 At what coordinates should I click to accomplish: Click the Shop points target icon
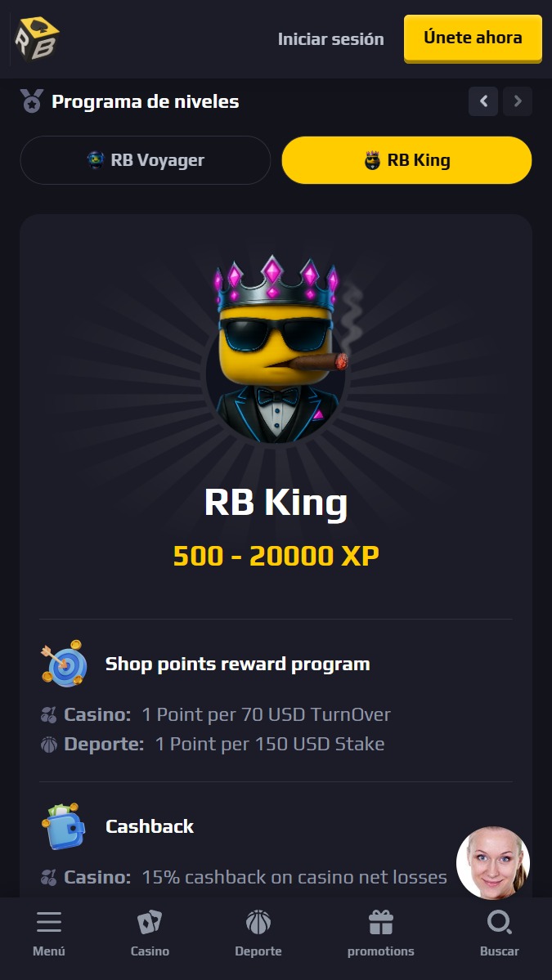pyautogui.click(x=64, y=664)
